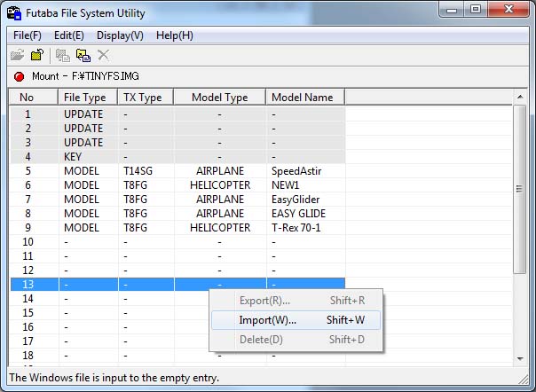Screen dimensions: 536x392
Task: Open the File(F) menu
Action: 28,35
